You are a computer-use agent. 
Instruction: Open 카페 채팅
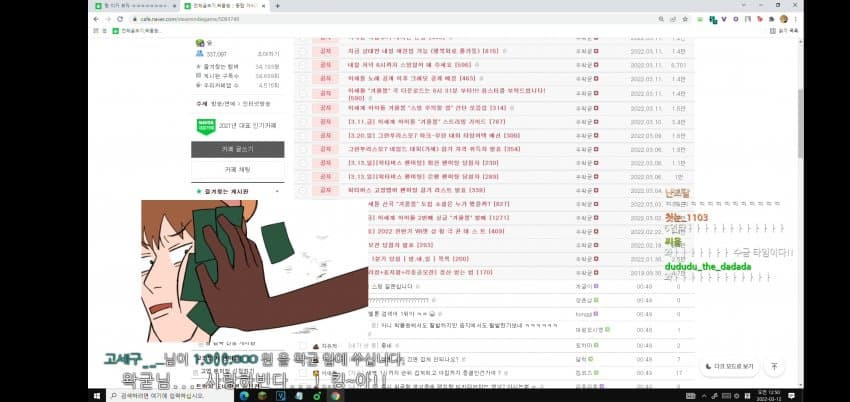point(237,170)
